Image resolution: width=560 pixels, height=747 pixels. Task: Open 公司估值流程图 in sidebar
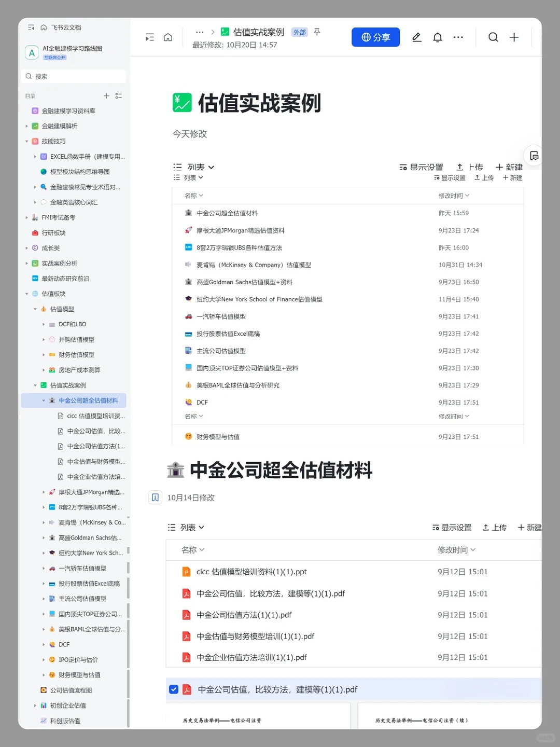[71, 690]
